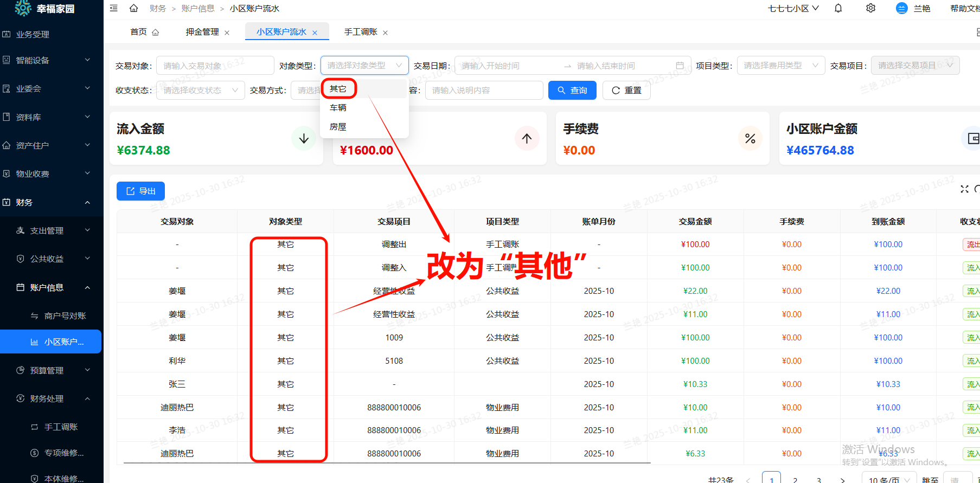Click the home icon in breadcrumb

[133, 8]
